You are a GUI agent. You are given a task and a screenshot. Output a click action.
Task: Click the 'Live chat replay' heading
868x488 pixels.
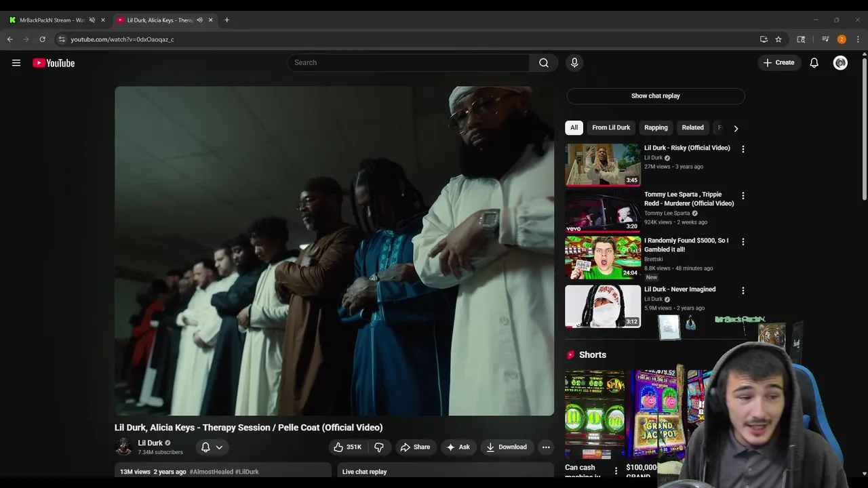point(365,472)
